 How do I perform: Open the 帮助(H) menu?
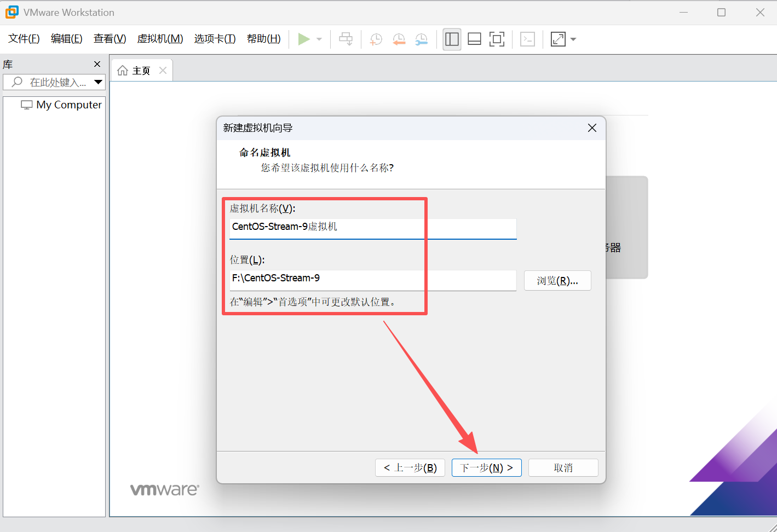pyautogui.click(x=264, y=39)
